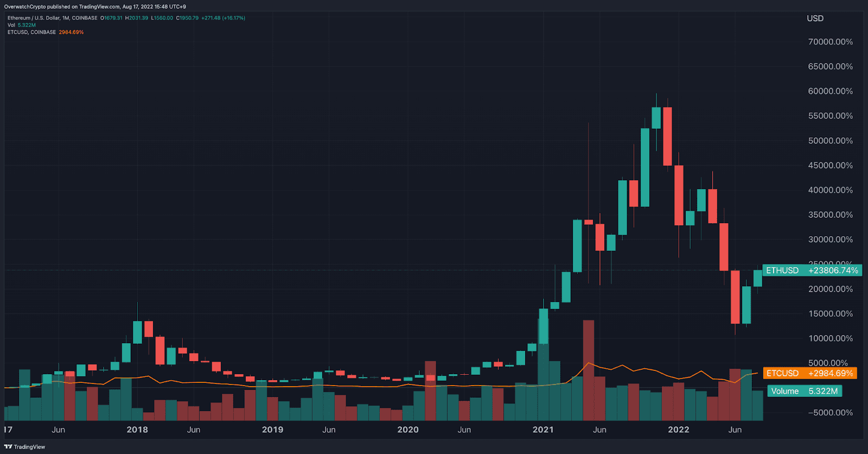Click the 70000.00% level on price axis
Image resolution: width=868 pixels, height=454 pixels.
pos(830,42)
